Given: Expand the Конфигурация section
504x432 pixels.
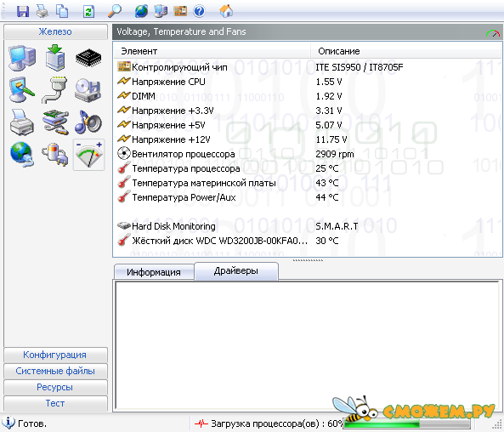Looking at the screenshot, I should (x=55, y=355).
